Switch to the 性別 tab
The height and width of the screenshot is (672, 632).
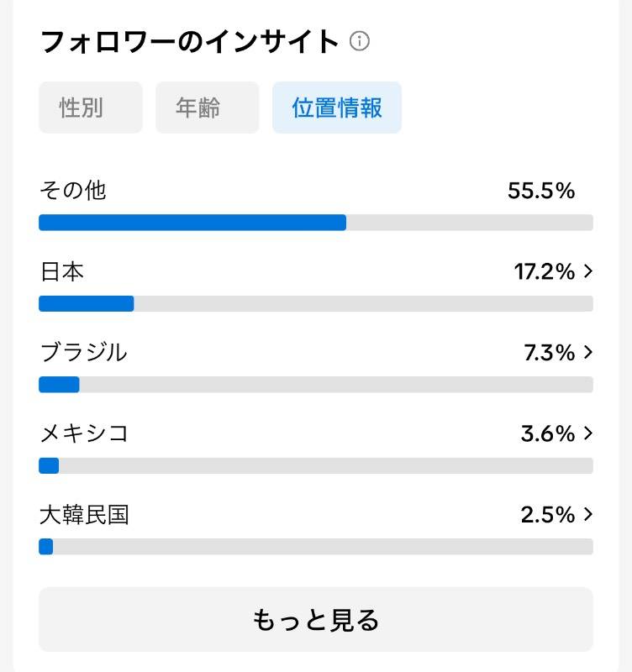click(91, 108)
